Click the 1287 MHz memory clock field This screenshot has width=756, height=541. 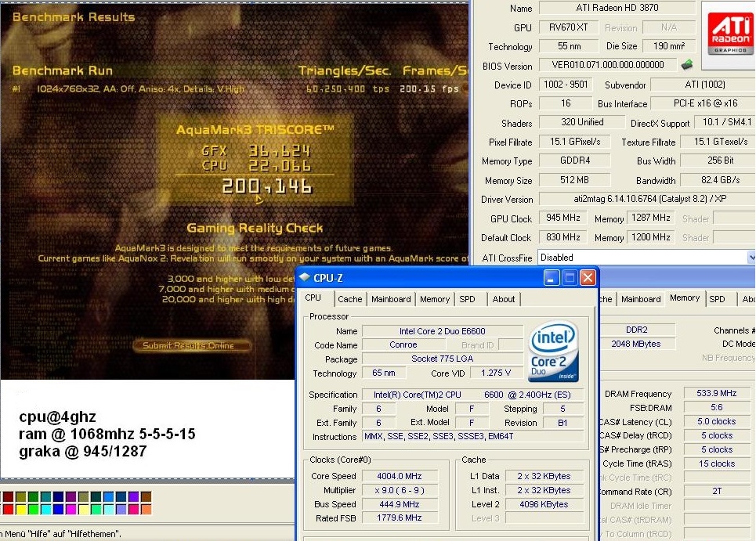(x=650, y=218)
